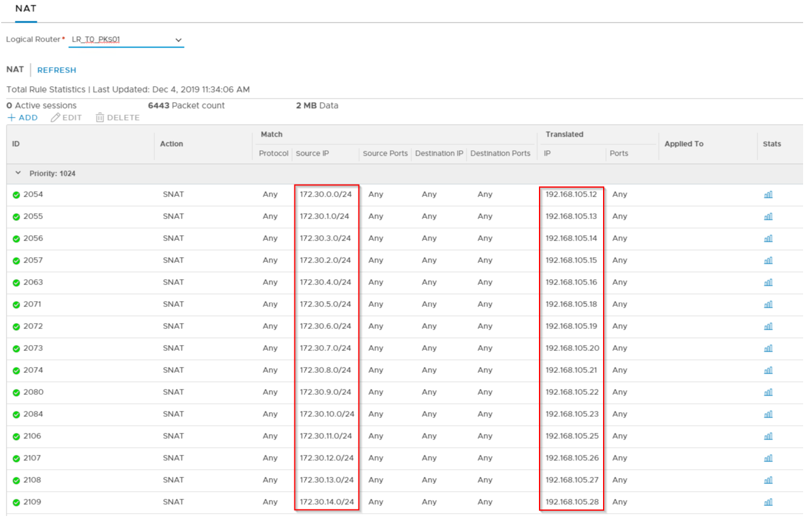Screen dimensions: 812x519
Task: Add a new NAT rule
Action: (23, 118)
